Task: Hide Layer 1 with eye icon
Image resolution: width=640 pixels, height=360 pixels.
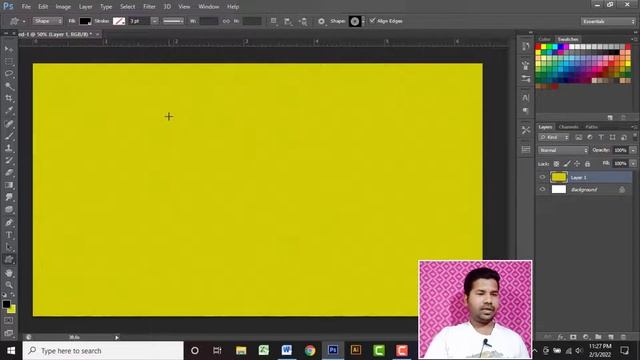Action: 542,177
